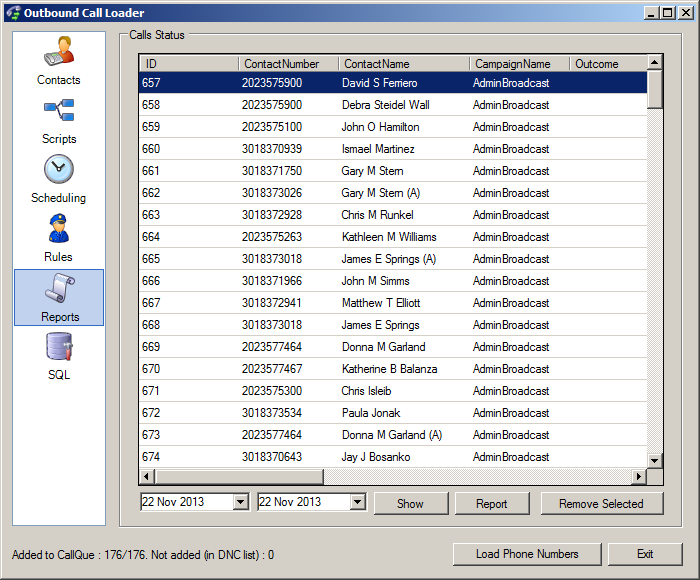Select row with Chris Isleib
This screenshot has width=700, height=580.
(x=393, y=391)
